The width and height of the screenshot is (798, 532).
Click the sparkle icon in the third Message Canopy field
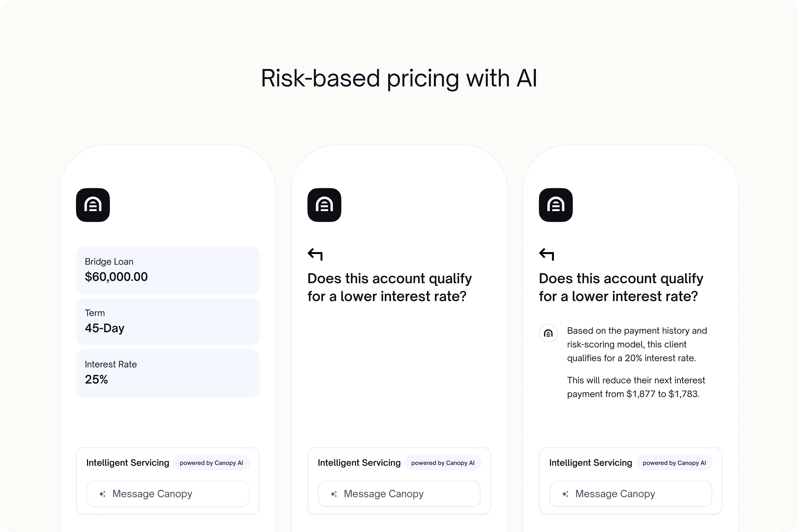(x=565, y=494)
